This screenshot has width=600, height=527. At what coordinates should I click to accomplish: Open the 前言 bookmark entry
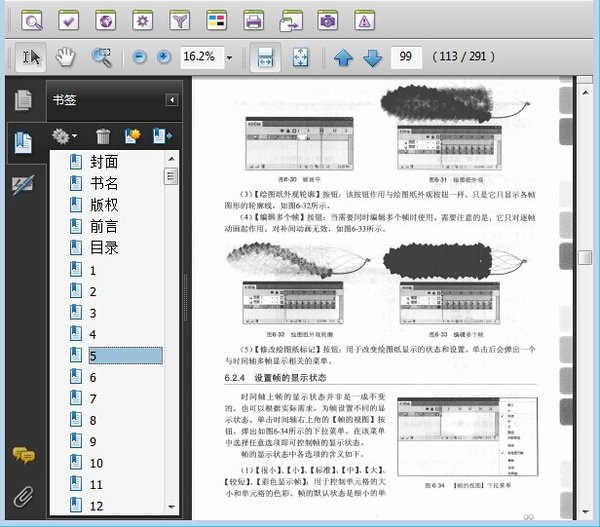coord(105,226)
